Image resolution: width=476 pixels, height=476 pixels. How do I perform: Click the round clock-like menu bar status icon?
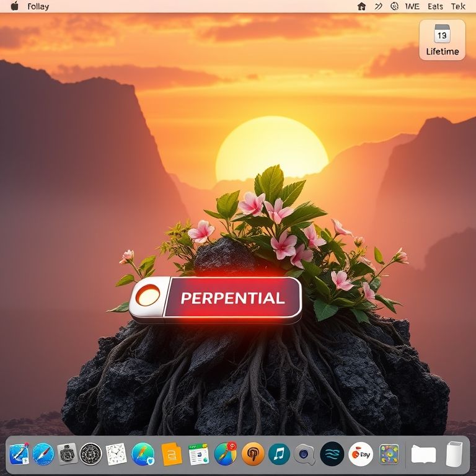click(395, 6)
